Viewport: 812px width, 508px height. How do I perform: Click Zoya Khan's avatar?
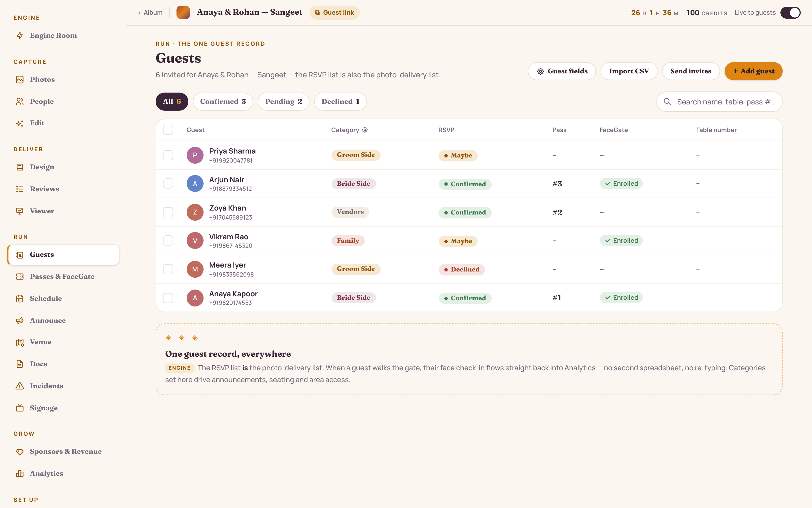click(x=195, y=212)
